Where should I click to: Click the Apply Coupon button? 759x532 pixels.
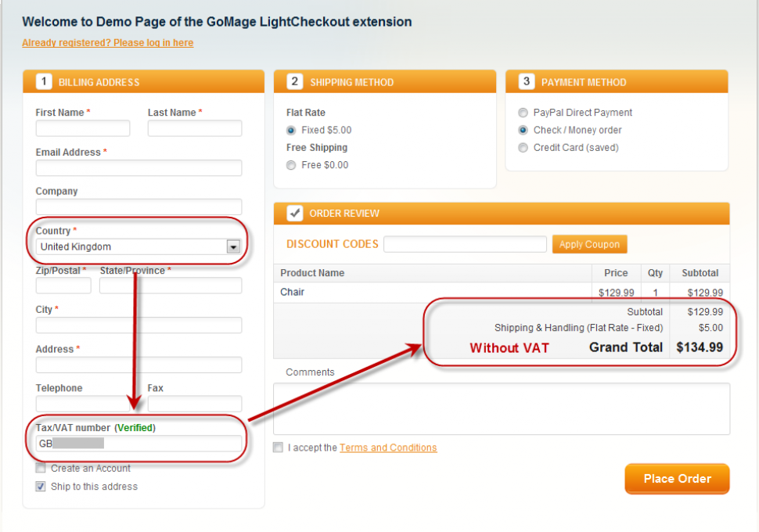[x=589, y=245]
